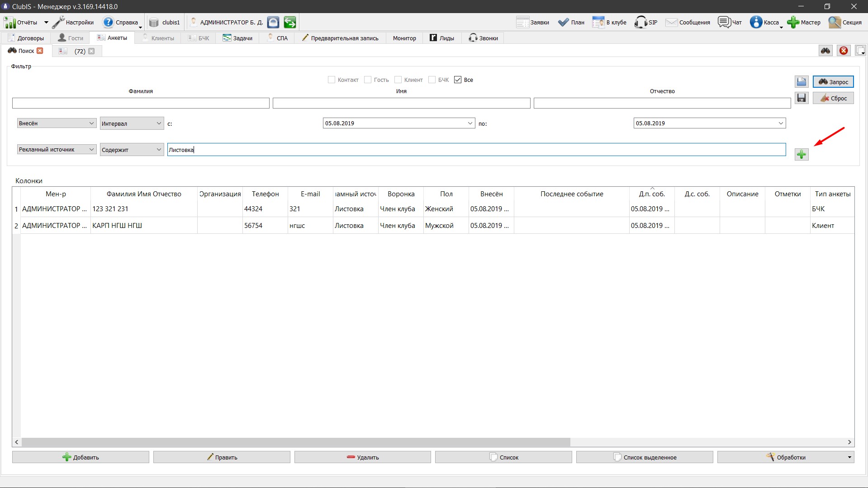Open the Лиды tab
The width and height of the screenshot is (868, 488).
(442, 38)
